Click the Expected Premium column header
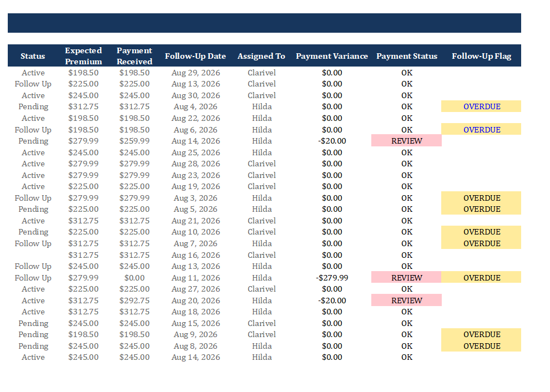The height and width of the screenshot is (392, 550). (x=83, y=55)
